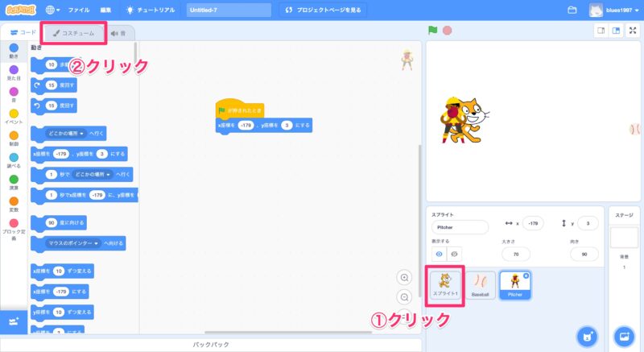Click the choose a sprite button
644x352 pixels.
589,335
